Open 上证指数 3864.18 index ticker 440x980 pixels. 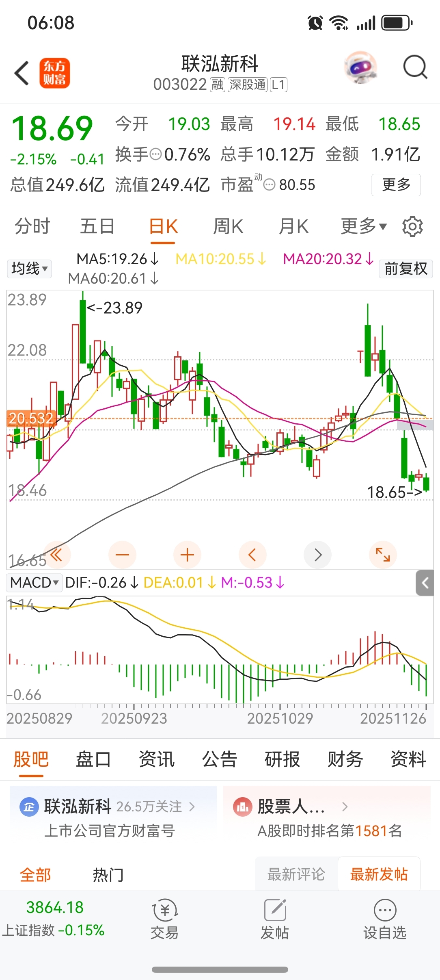[x=54, y=918]
